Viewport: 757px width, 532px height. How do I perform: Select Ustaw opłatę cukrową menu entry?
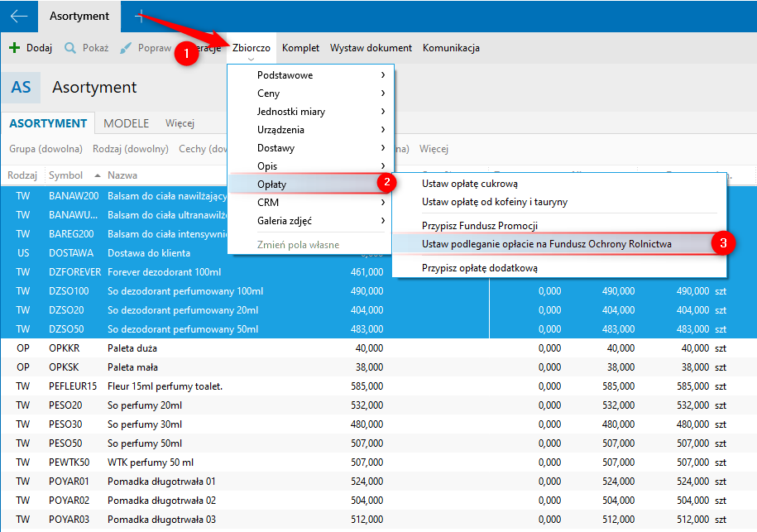(469, 184)
